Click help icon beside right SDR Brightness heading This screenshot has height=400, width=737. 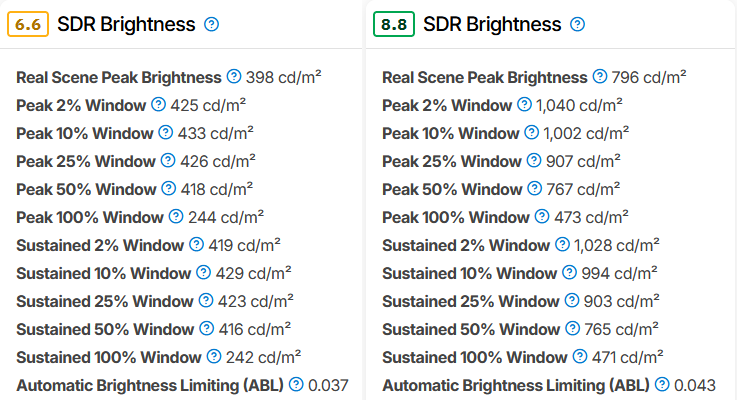click(577, 24)
